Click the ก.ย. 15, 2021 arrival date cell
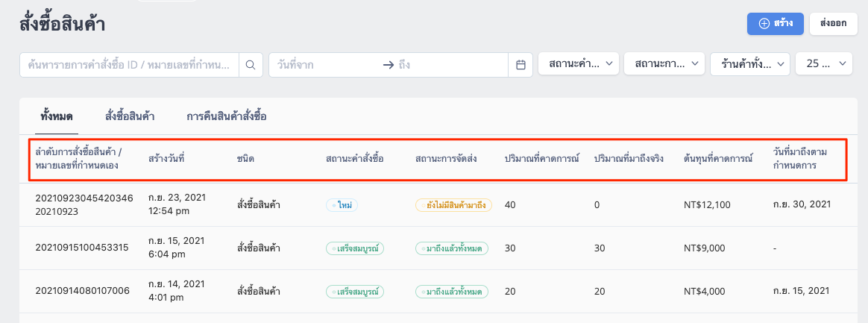868x323 pixels. pyautogui.click(x=802, y=291)
